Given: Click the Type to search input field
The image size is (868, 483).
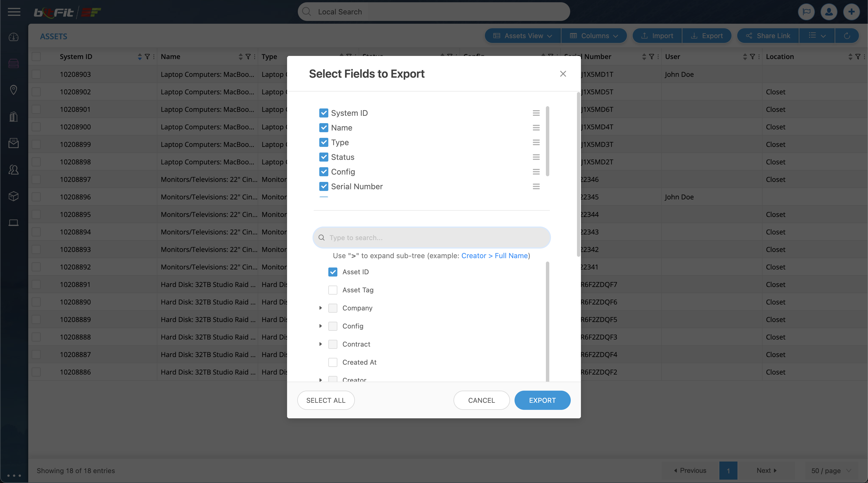Looking at the screenshot, I should click(431, 238).
